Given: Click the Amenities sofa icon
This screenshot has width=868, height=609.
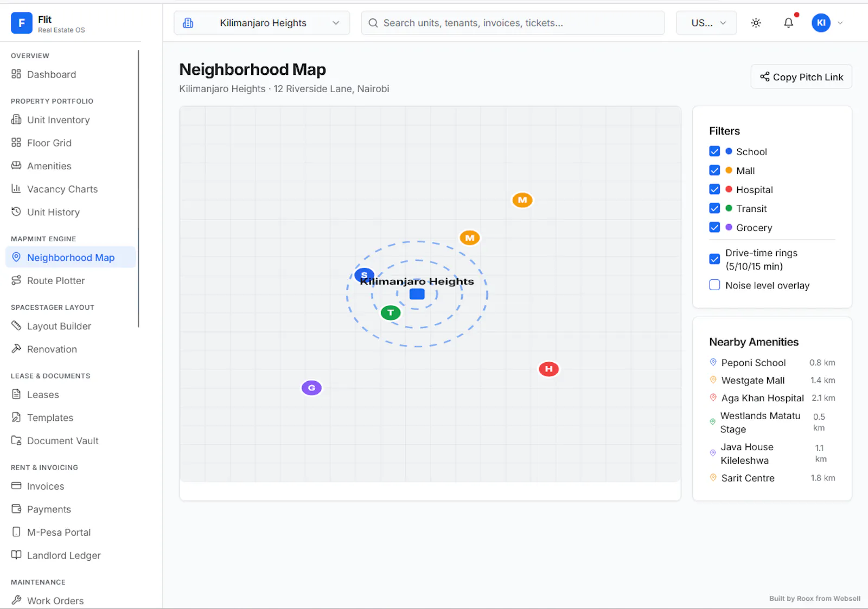Looking at the screenshot, I should point(16,165).
